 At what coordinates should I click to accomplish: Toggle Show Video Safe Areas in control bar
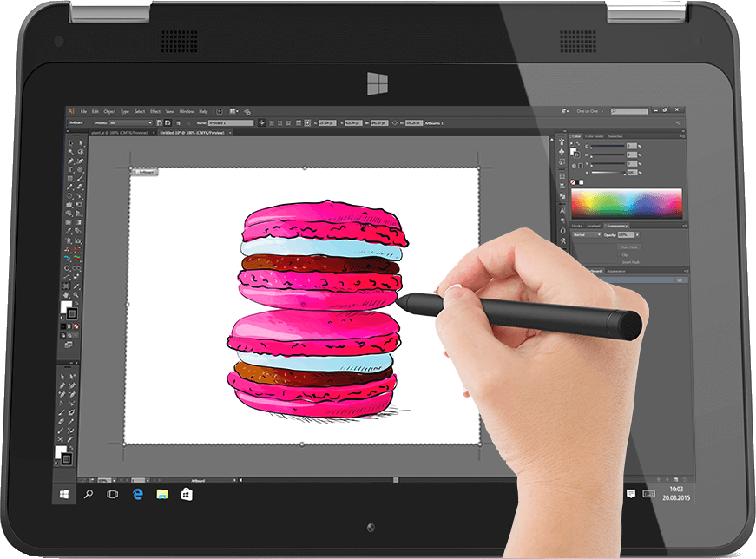click(x=288, y=123)
